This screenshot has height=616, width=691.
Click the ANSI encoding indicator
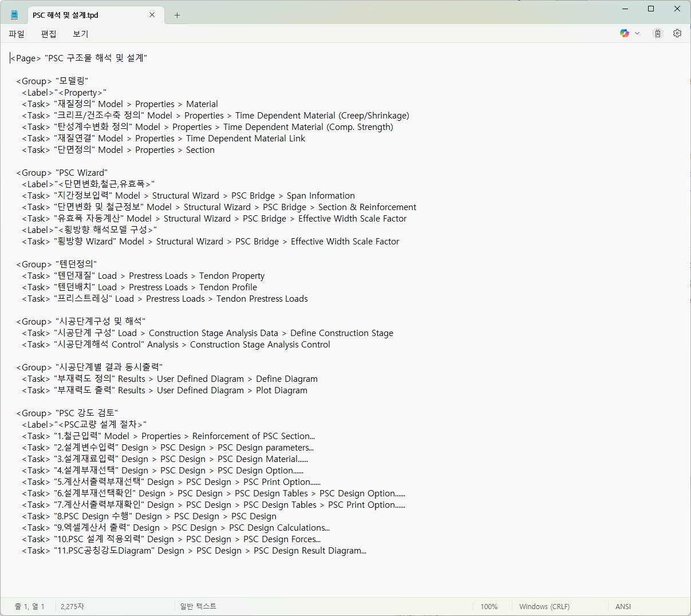coord(623,606)
